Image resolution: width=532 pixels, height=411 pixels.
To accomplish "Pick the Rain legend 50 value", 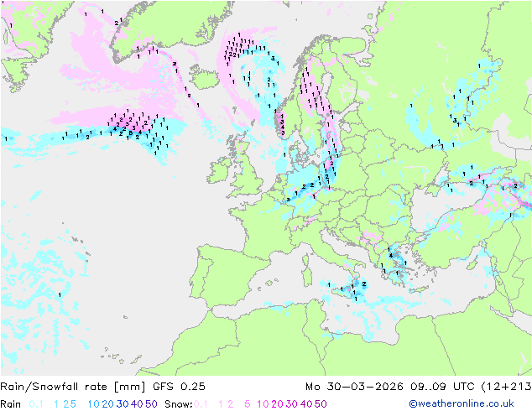I will [x=151, y=404].
